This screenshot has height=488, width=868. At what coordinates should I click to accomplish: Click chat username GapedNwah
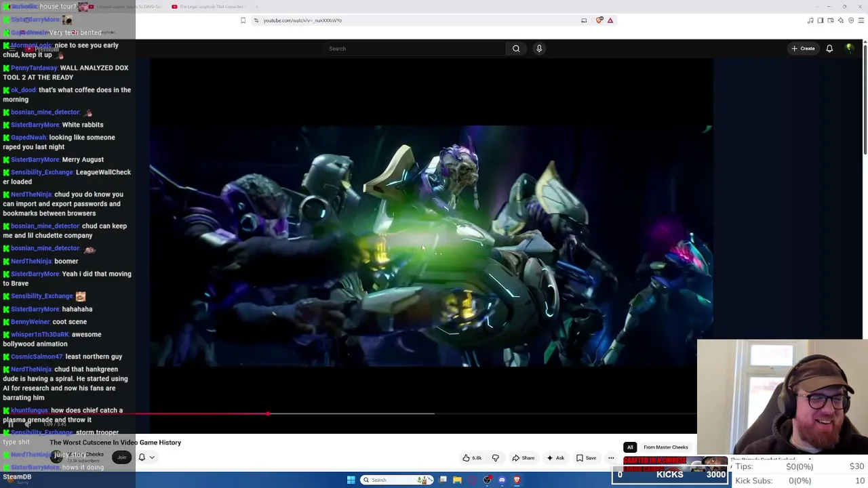(x=28, y=138)
